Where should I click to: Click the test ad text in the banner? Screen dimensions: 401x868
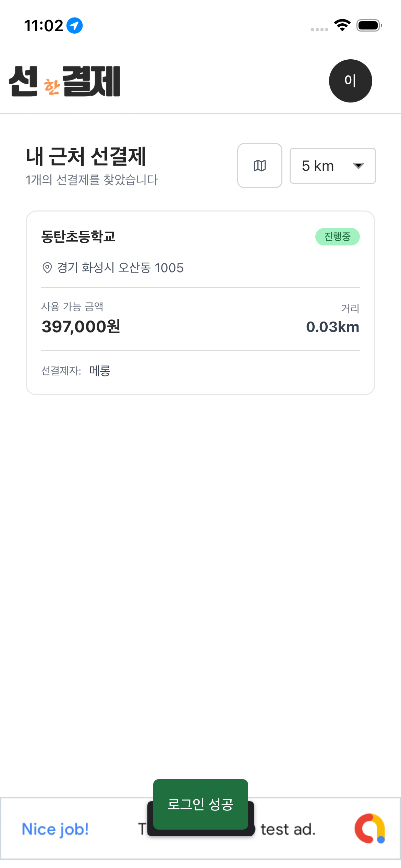coord(288,830)
